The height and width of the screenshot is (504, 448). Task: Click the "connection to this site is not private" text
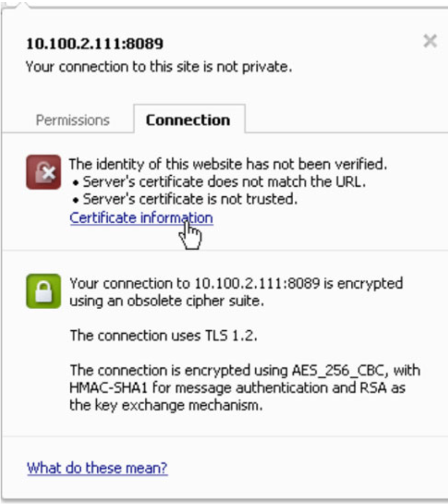tap(159, 67)
